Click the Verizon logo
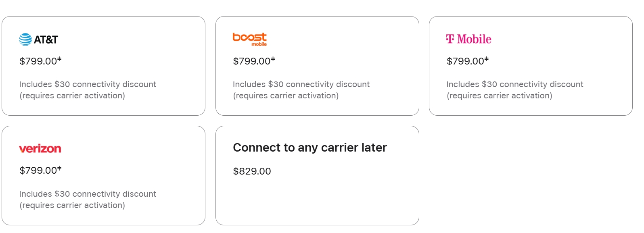The height and width of the screenshot is (233, 644). pyautogui.click(x=40, y=149)
